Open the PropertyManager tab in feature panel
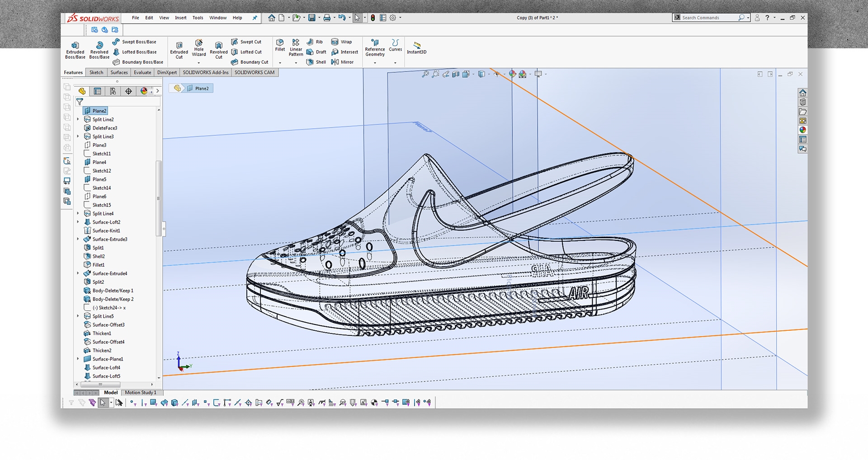The width and height of the screenshot is (868, 460). coord(97,91)
